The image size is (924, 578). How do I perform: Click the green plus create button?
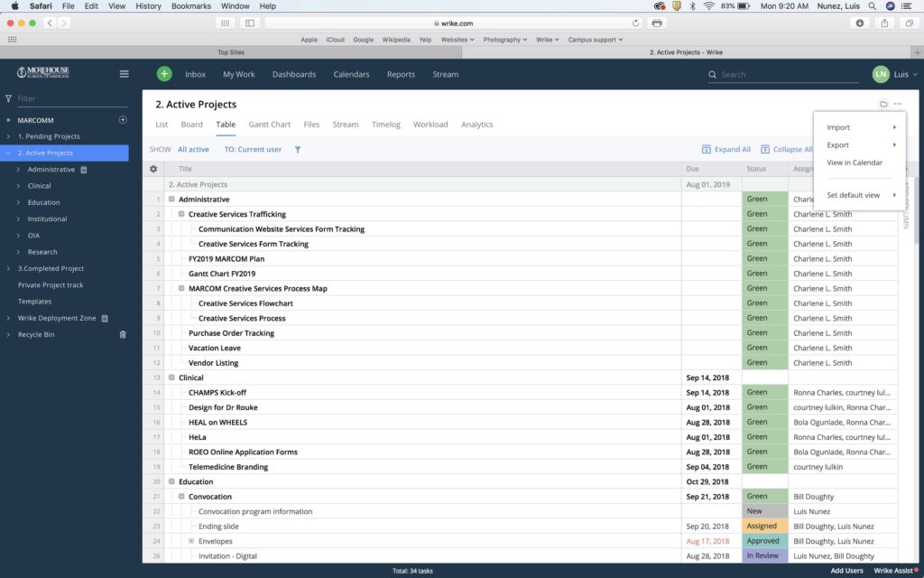(164, 74)
